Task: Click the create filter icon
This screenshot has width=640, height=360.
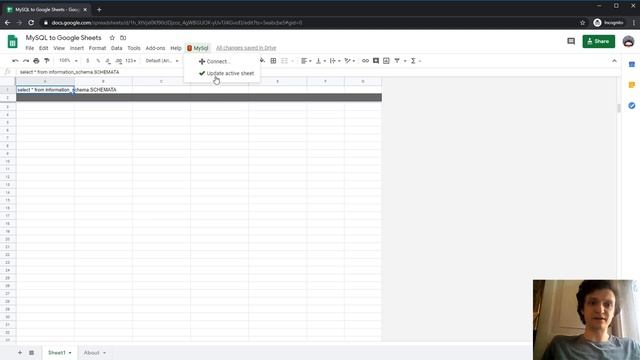Action: click(397, 61)
